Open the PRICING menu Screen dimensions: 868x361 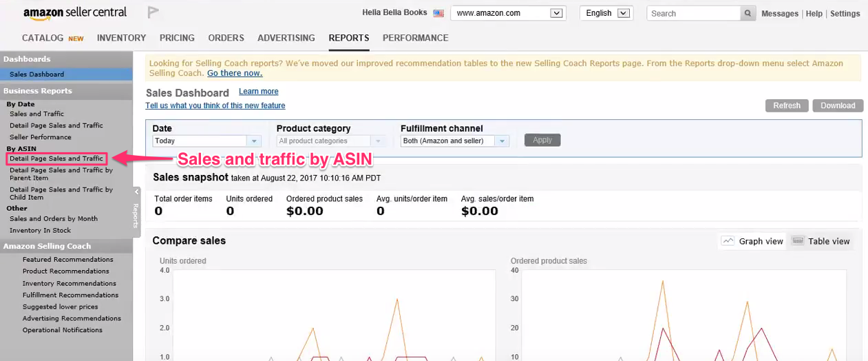[177, 38]
